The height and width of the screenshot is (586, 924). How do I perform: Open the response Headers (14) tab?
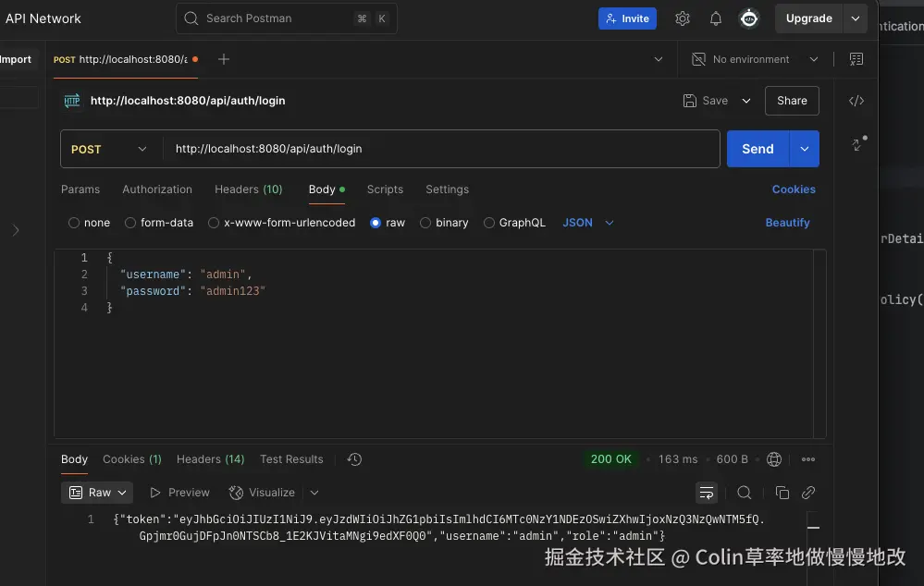pyautogui.click(x=210, y=459)
